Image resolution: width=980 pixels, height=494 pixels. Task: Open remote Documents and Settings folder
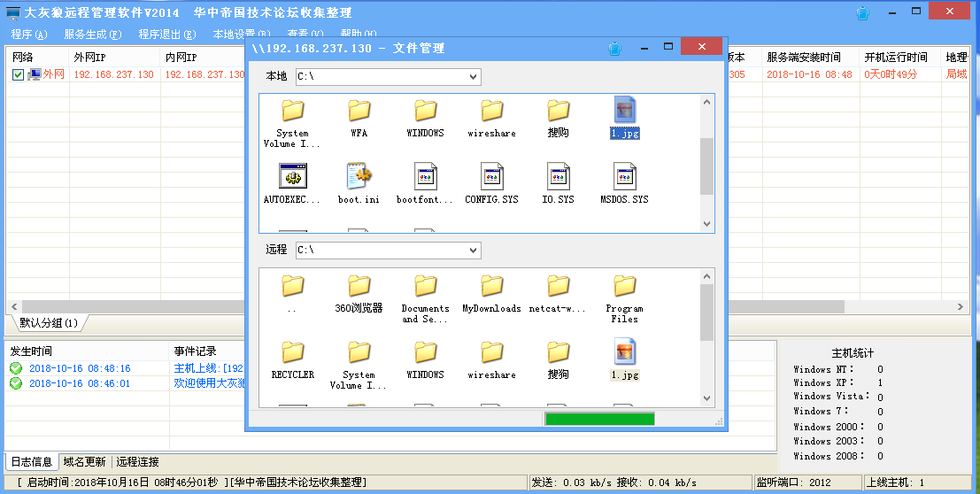coord(426,298)
